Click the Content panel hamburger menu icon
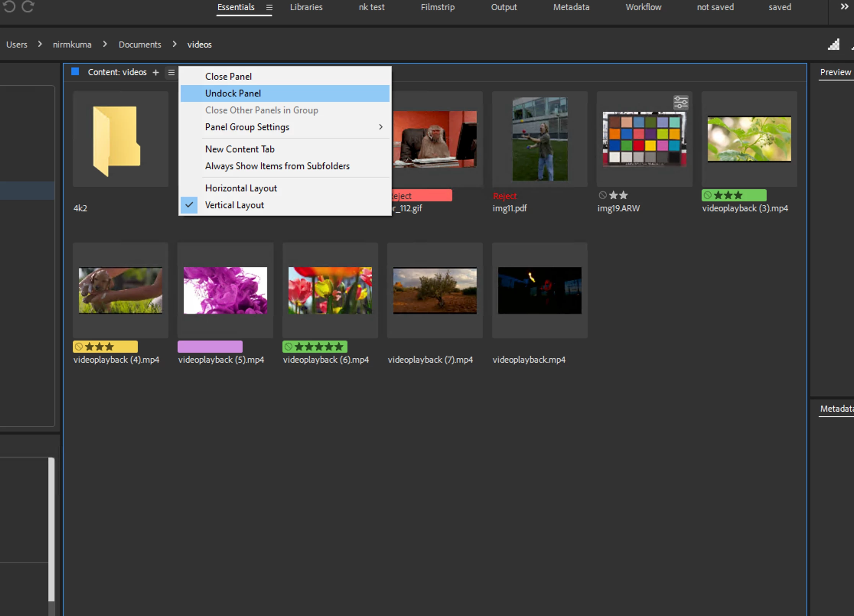The height and width of the screenshot is (616, 854). pyautogui.click(x=171, y=72)
